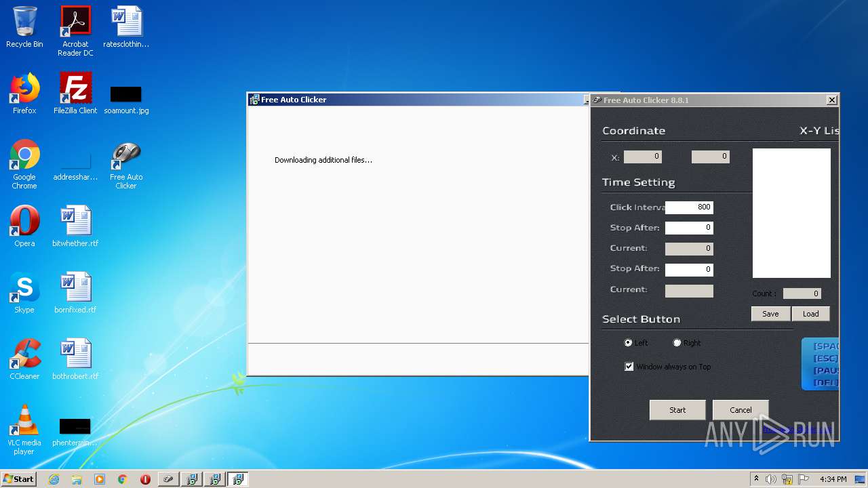Screen dimensions: 868x488
Task: Show hidden system tray icons
Action: 756,479
